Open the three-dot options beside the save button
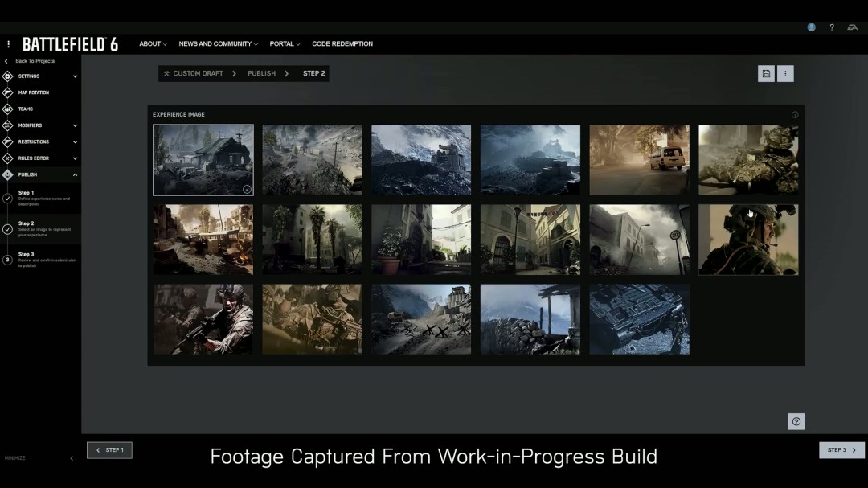 (x=785, y=74)
